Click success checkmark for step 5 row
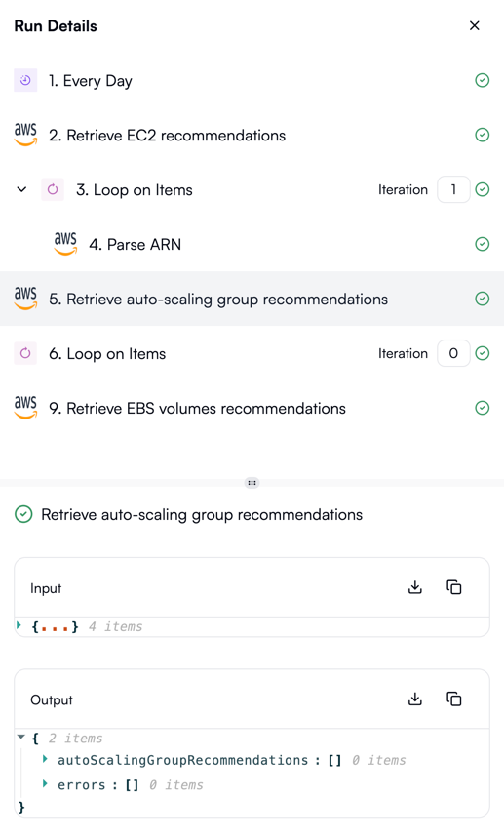The height and width of the screenshot is (839, 504). [x=483, y=299]
